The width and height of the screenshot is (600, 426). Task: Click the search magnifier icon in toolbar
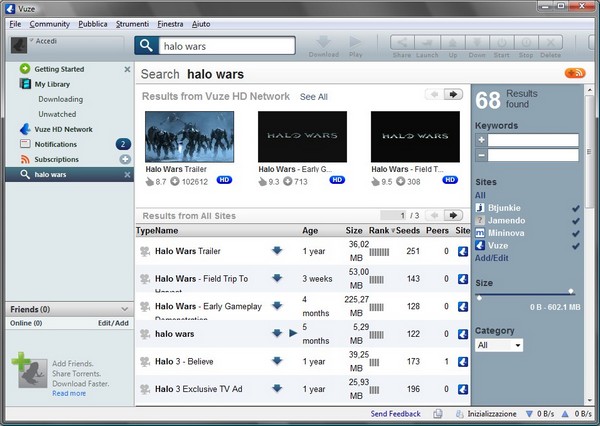click(146, 46)
